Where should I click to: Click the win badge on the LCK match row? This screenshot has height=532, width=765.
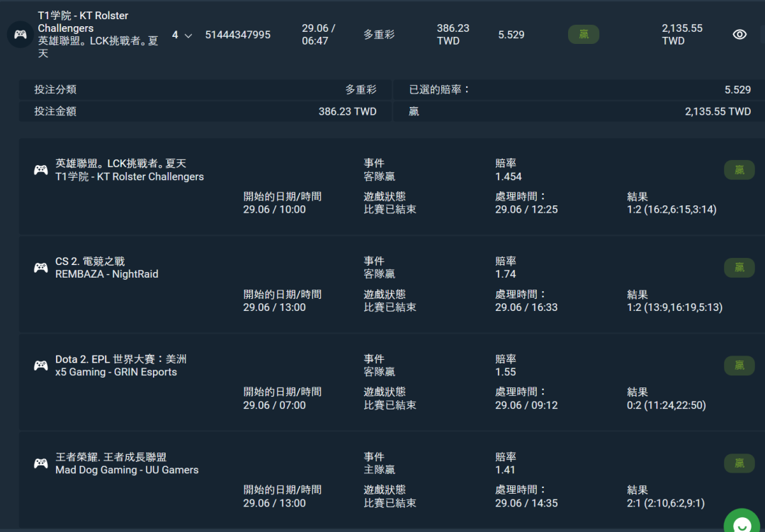739,170
